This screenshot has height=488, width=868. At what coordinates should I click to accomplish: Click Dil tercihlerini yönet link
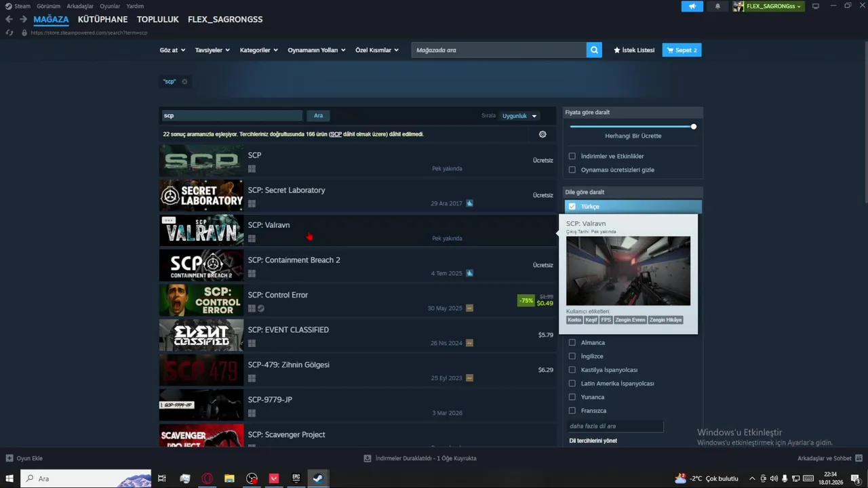click(593, 441)
